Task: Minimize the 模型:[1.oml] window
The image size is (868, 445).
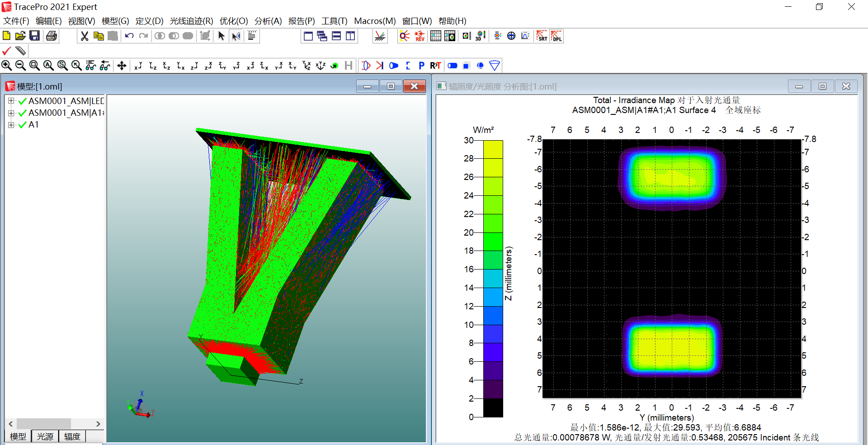Action: [368, 86]
